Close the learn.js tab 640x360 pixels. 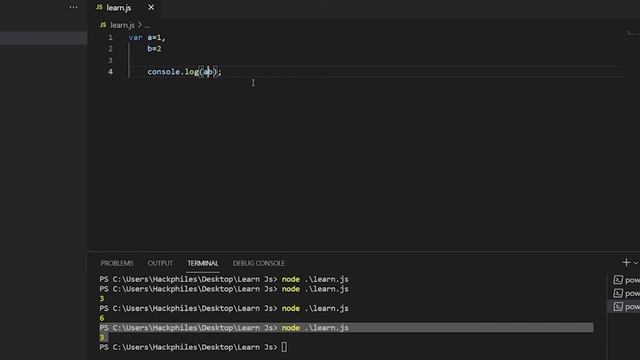pyautogui.click(x=151, y=7)
